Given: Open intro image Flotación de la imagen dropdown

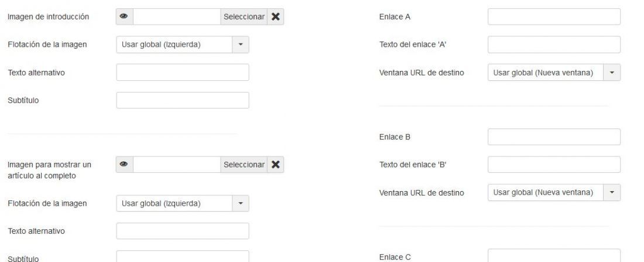Looking at the screenshot, I should click(x=182, y=45).
